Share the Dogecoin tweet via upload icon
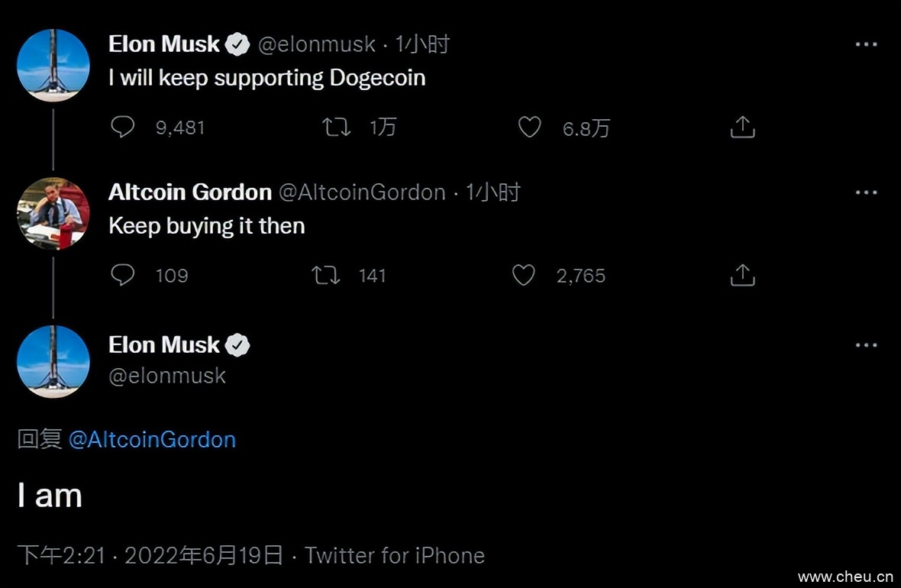Viewport: 901px width, 588px height. 742,128
